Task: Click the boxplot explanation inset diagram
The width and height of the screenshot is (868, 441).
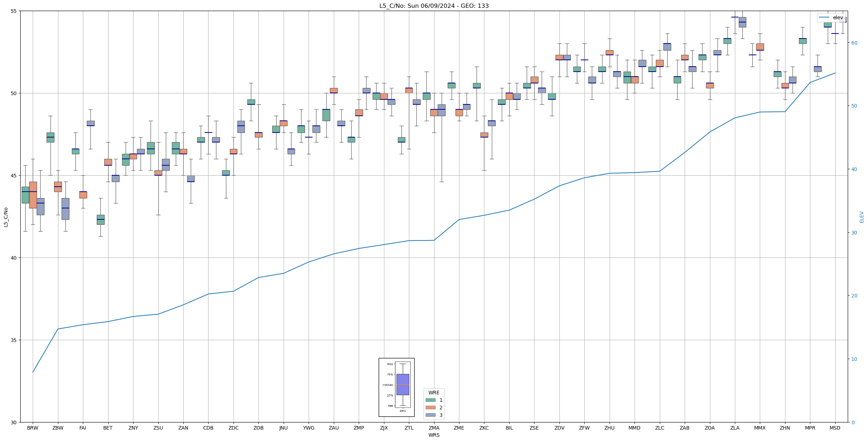Action: 396,387
